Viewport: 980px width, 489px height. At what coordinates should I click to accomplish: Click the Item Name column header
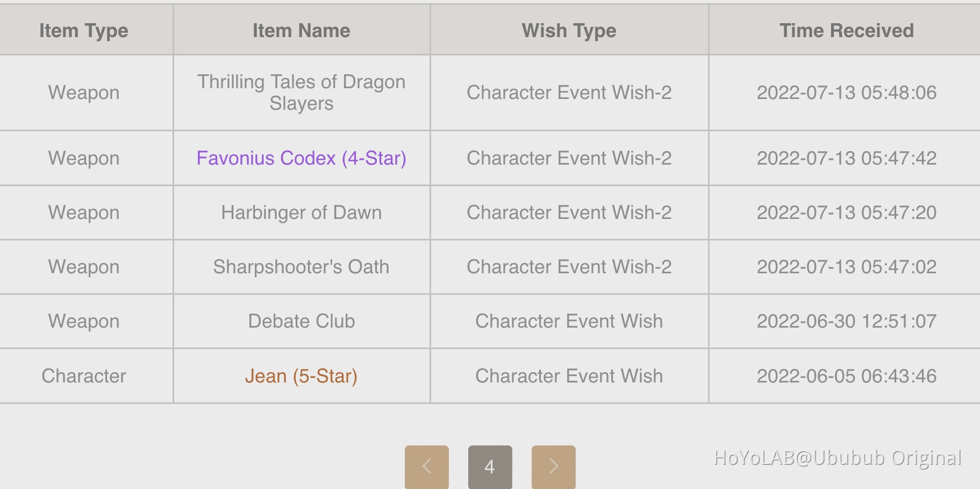pos(301,31)
